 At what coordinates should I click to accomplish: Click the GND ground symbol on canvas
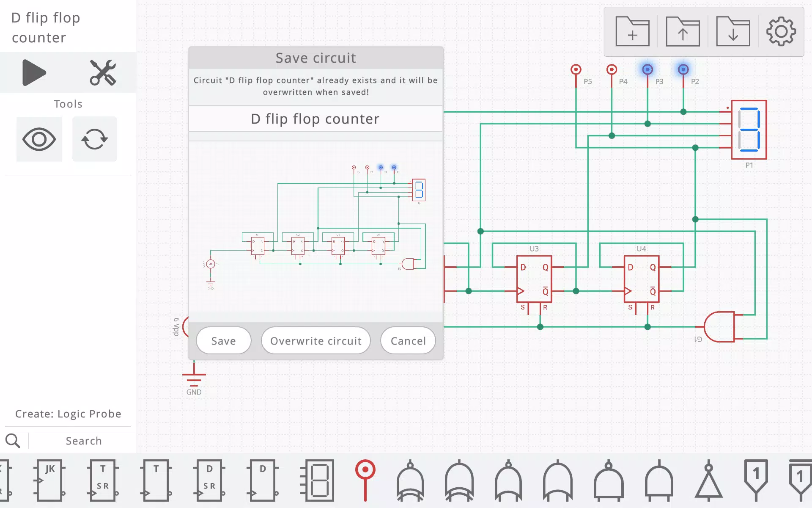point(194,379)
